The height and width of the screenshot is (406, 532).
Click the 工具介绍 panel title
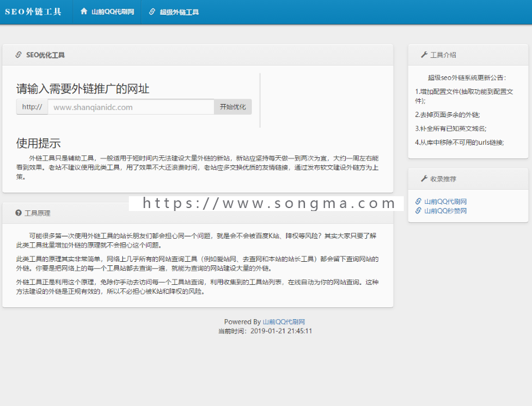[x=443, y=55]
